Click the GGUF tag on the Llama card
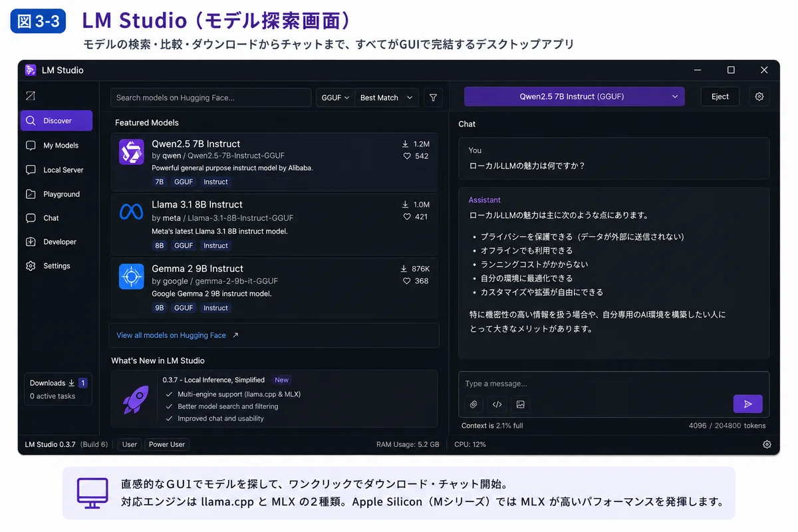The width and height of the screenshot is (798, 532). [x=184, y=245]
